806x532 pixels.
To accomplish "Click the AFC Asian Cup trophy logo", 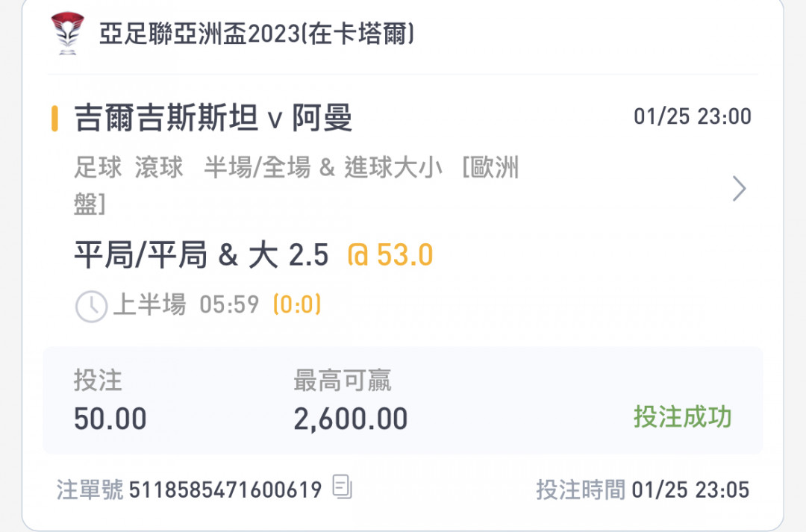I will click(67, 34).
